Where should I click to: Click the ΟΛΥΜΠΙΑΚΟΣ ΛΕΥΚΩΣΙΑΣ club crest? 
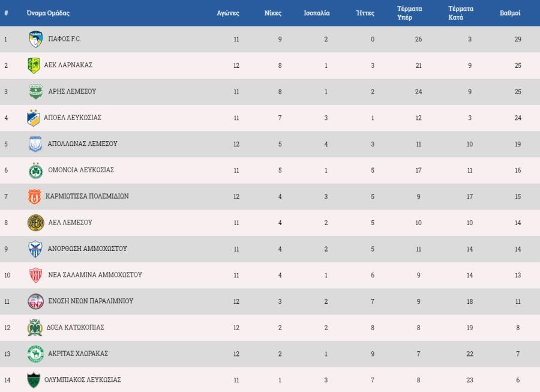pyautogui.click(x=34, y=380)
